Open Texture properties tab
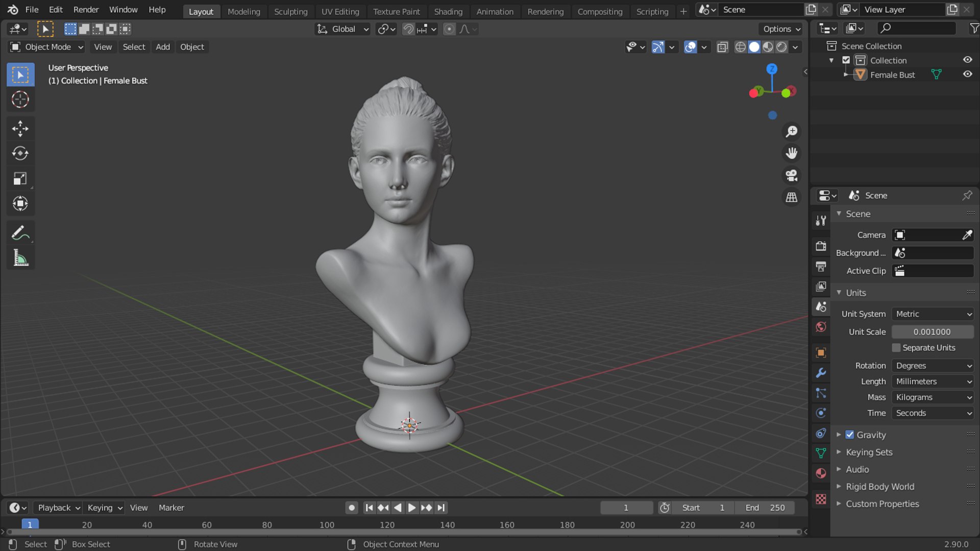The image size is (980, 551). (x=821, y=499)
